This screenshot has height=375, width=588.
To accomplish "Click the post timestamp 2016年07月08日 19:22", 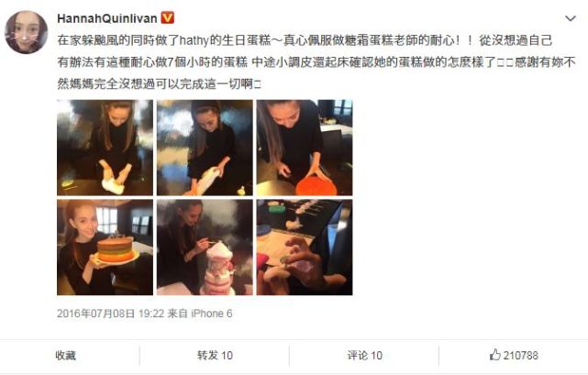I will pyautogui.click(x=111, y=314).
